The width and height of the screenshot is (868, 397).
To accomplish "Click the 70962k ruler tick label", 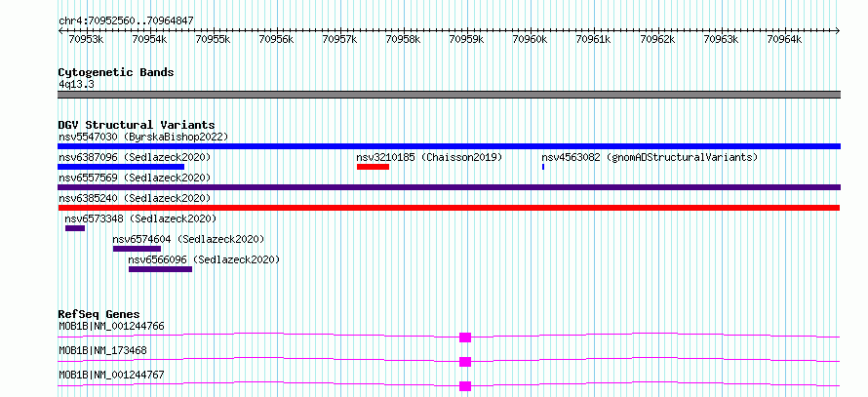I will pos(657,40).
